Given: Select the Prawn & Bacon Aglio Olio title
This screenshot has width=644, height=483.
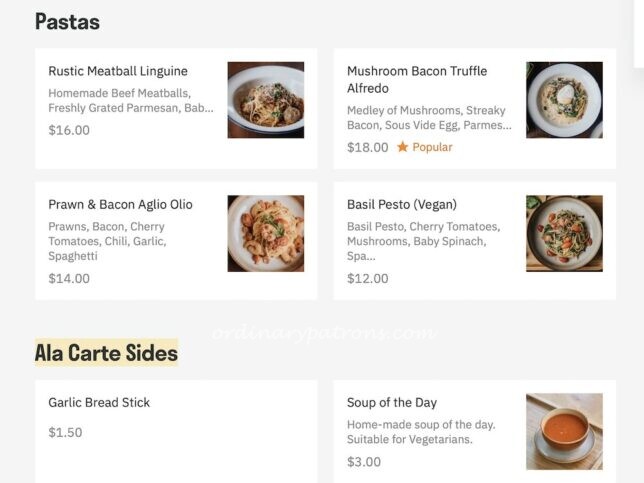Looking at the screenshot, I should (x=120, y=204).
